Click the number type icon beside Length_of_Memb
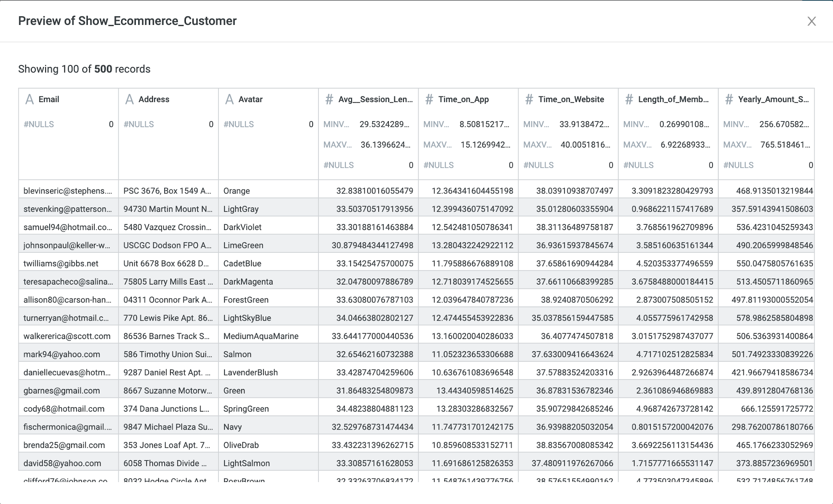 coord(629,100)
